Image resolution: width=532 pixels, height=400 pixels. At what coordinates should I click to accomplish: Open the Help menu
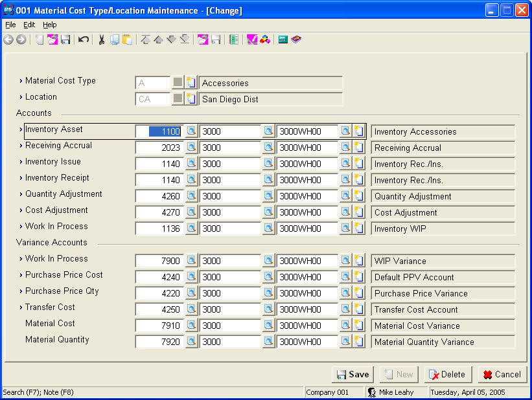pos(49,25)
